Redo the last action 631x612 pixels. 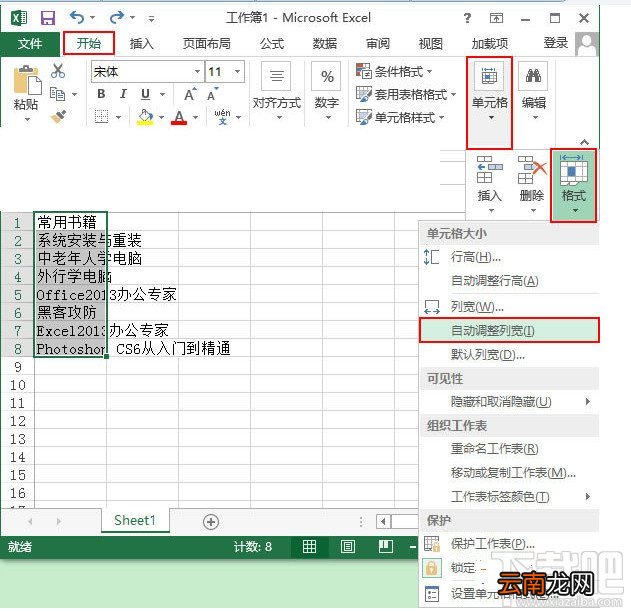pos(117,18)
